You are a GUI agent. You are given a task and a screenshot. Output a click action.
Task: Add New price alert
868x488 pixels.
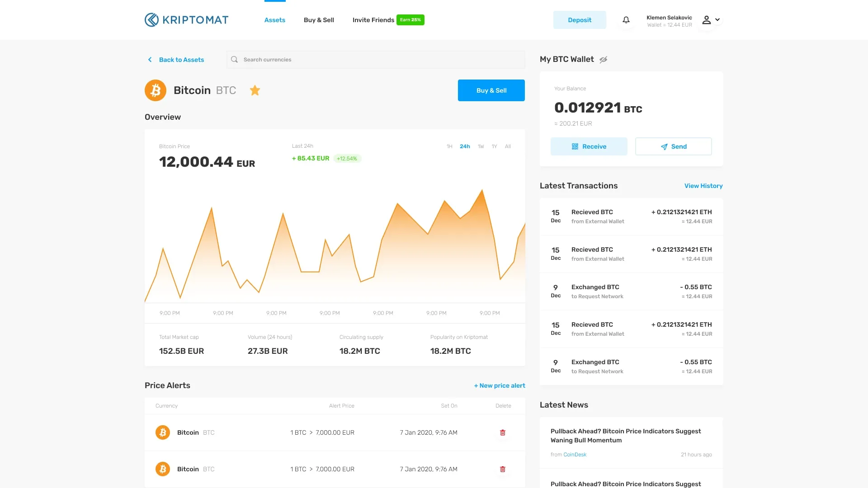tap(500, 385)
